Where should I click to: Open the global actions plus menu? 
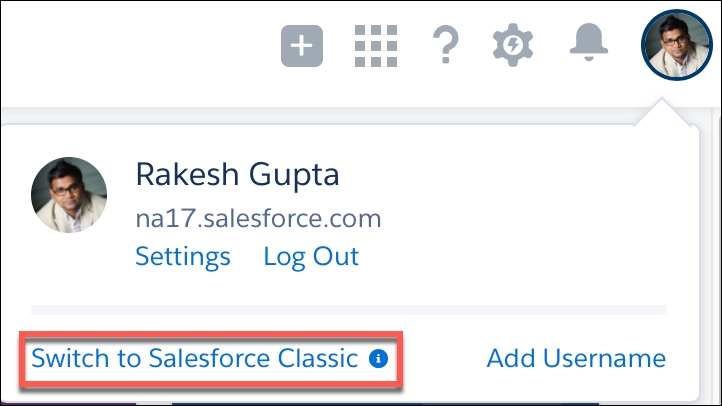(302, 45)
